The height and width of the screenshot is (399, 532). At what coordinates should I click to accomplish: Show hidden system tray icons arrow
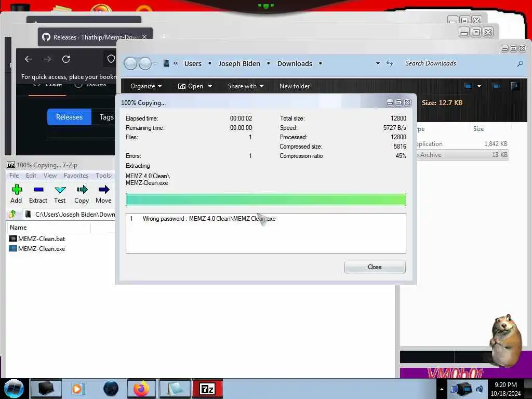(442, 389)
